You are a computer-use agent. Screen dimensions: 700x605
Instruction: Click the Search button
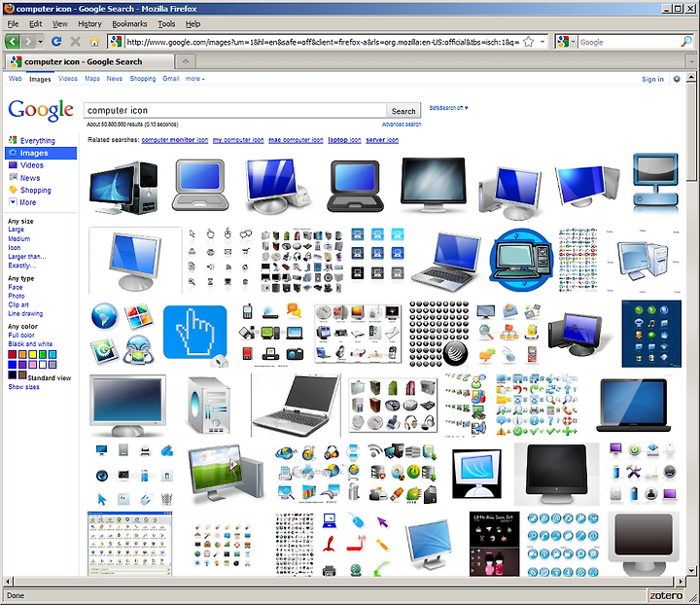[x=403, y=111]
